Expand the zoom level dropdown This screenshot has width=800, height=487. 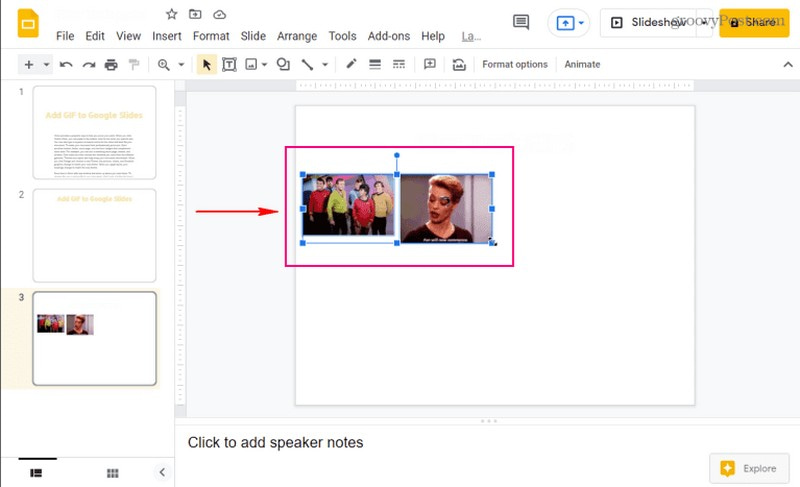(x=181, y=65)
